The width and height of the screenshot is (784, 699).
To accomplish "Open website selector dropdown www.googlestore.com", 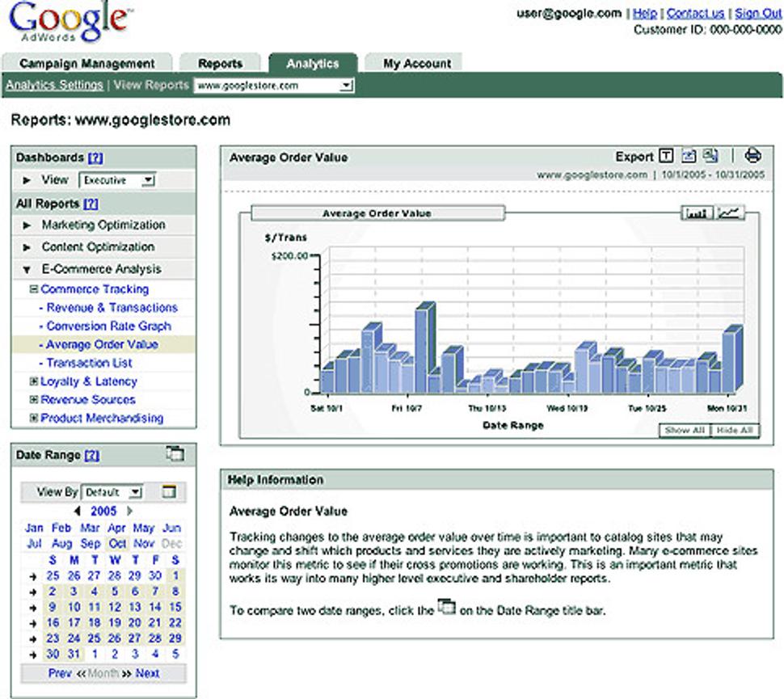I will [x=274, y=86].
